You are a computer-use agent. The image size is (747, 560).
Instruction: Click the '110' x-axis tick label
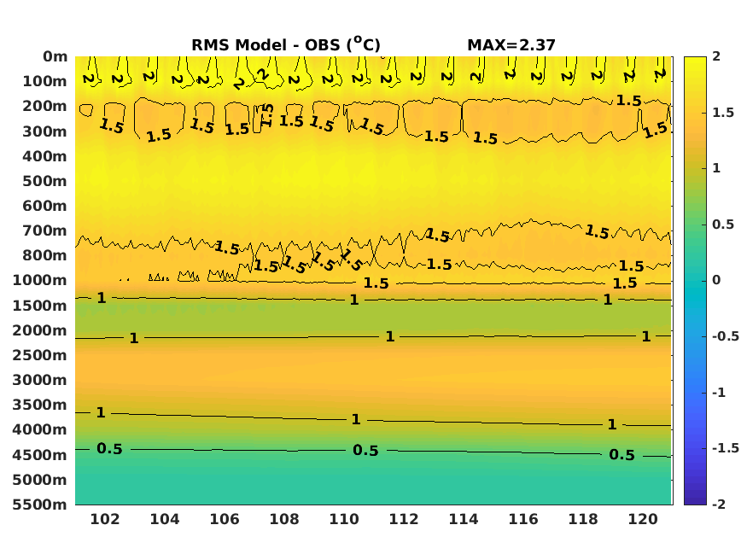click(x=344, y=519)
